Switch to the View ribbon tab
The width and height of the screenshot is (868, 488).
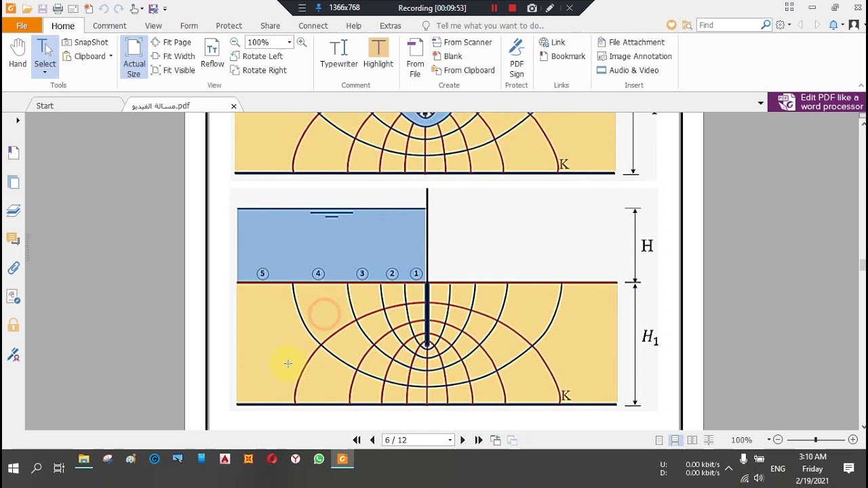tap(153, 26)
